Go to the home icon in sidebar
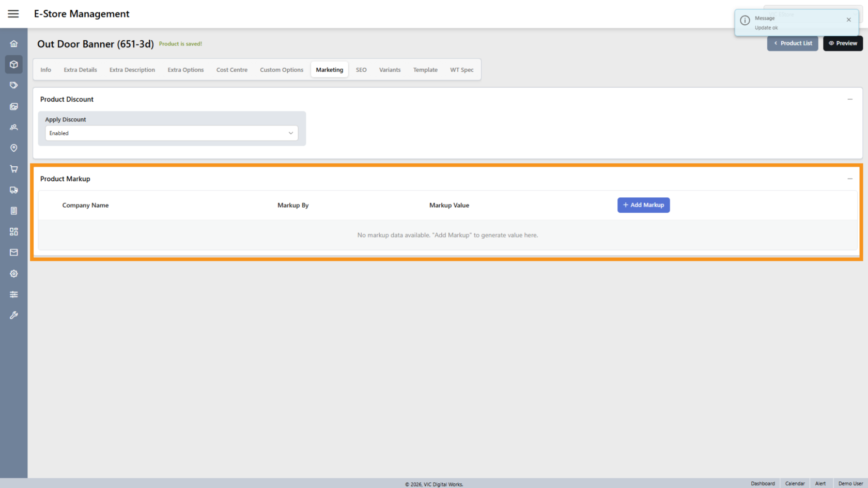This screenshot has height=488, width=868. tap(14, 44)
